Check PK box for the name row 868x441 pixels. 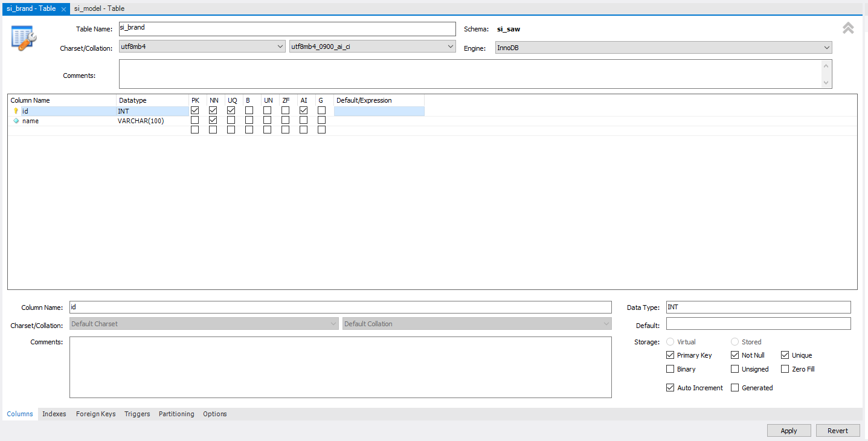[194, 120]
